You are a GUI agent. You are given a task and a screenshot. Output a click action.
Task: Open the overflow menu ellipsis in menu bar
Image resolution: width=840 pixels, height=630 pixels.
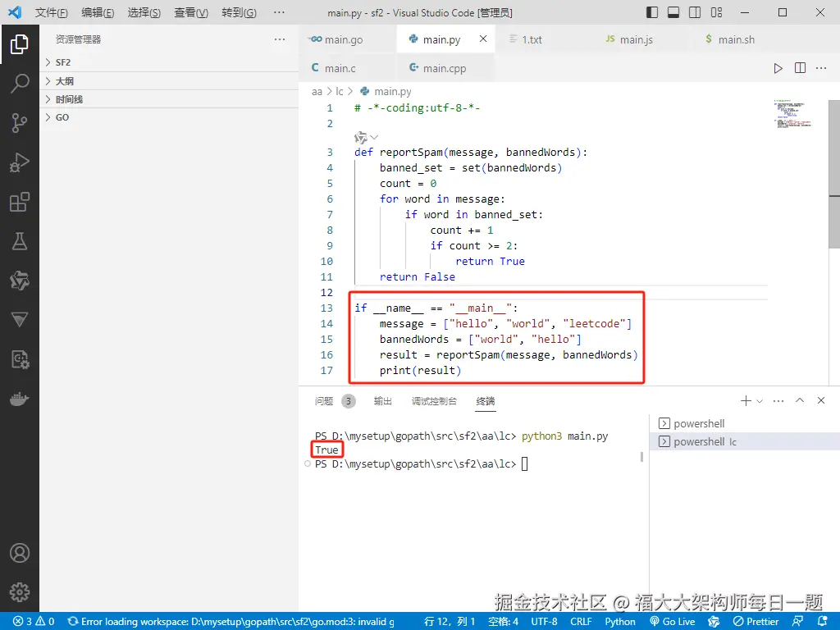279,12
